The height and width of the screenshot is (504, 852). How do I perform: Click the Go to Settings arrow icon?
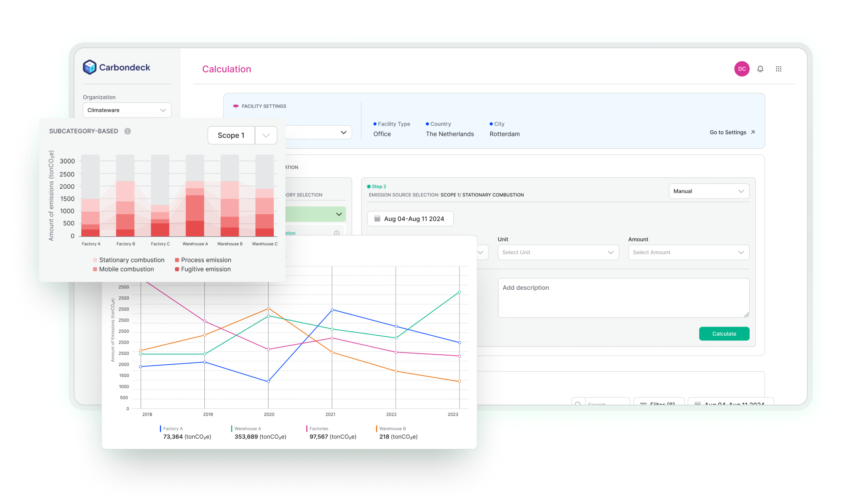[753, 132]
